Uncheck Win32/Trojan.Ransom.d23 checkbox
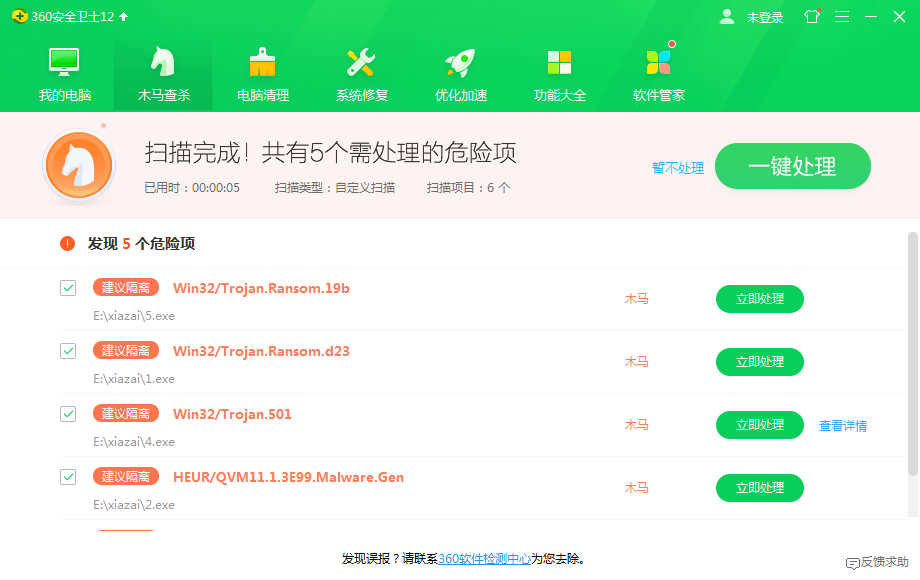This screenshot has height=580, width=920. coord(68,351)
